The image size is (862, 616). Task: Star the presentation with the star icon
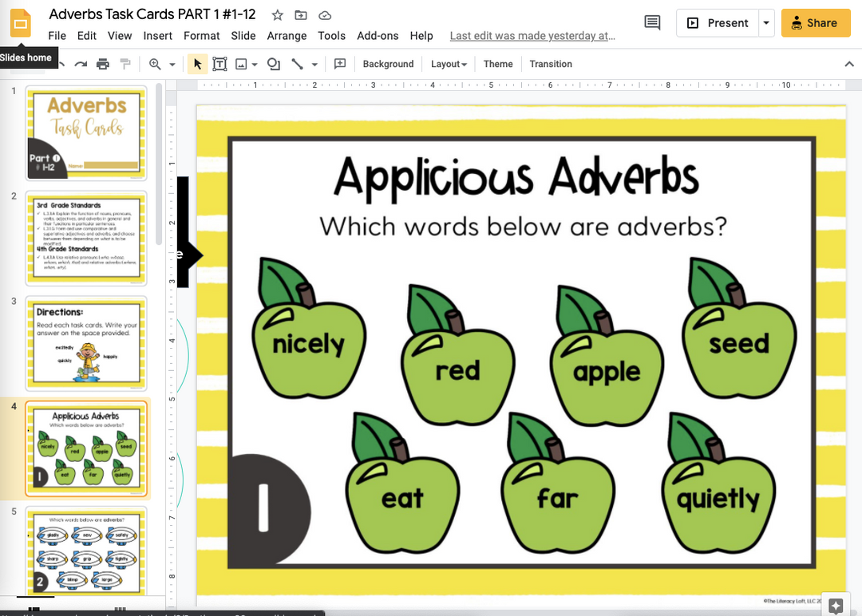[277, 15]
